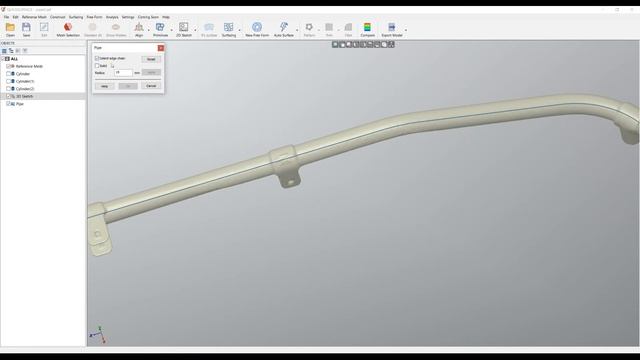Open the 2D Sketch dropdown arrow
The height and width of the screenshot is (360, 640).
(x=195, y=30)
